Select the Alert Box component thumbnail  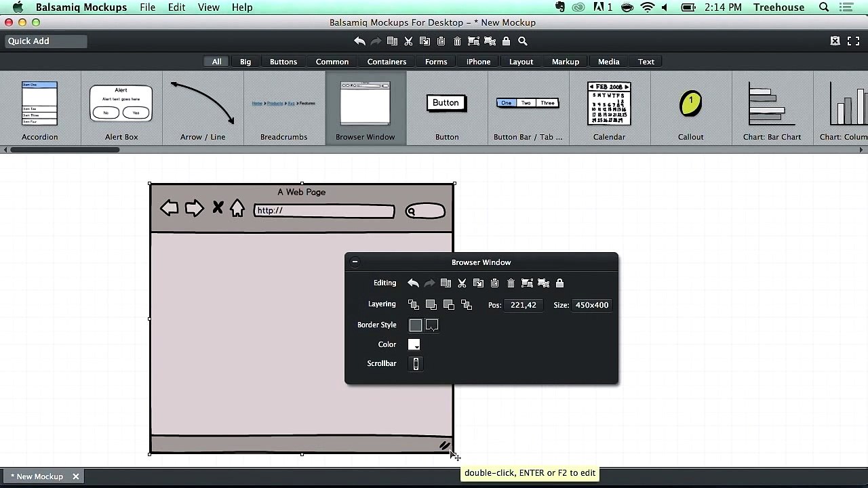click(121, 108)
